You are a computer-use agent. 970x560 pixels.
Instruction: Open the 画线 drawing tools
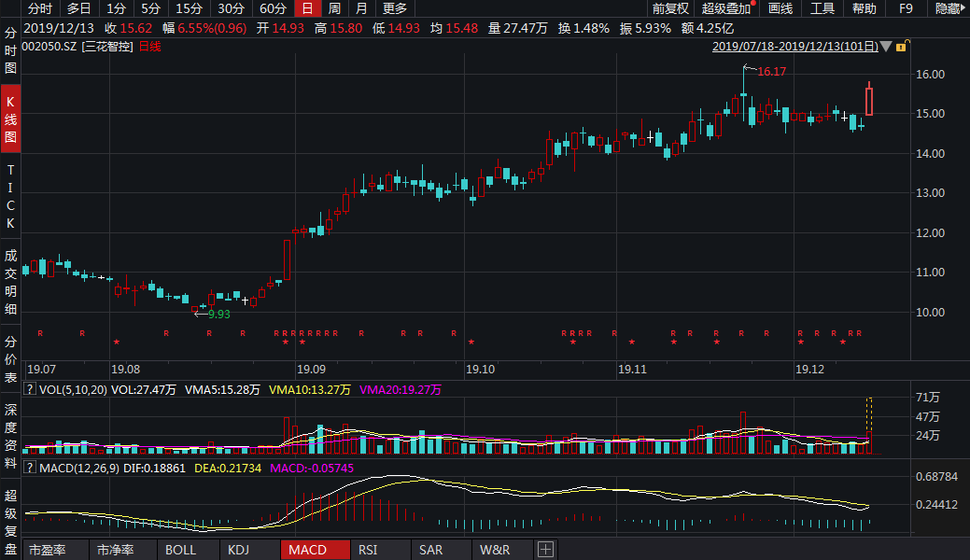[x=780, y=8]
